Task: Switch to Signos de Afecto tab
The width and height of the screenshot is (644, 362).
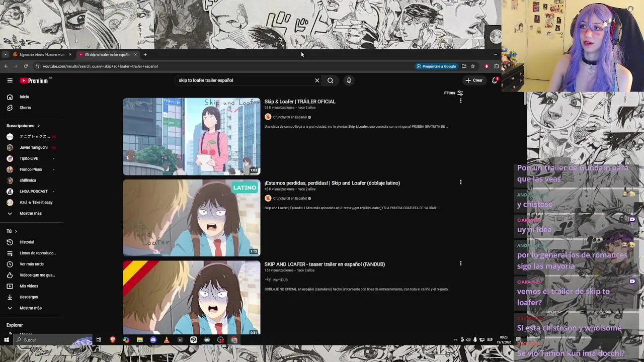Action: pyautogui.click(x=42, y=54)
